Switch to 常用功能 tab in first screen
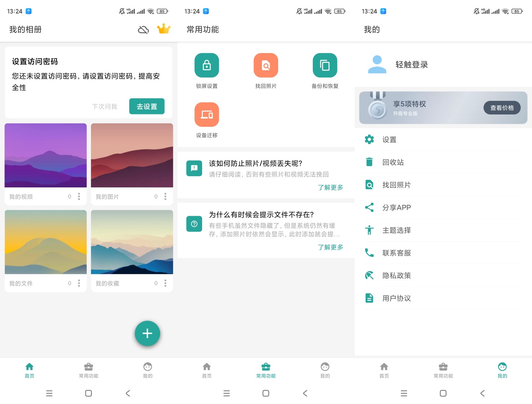 tap(89, 370)
